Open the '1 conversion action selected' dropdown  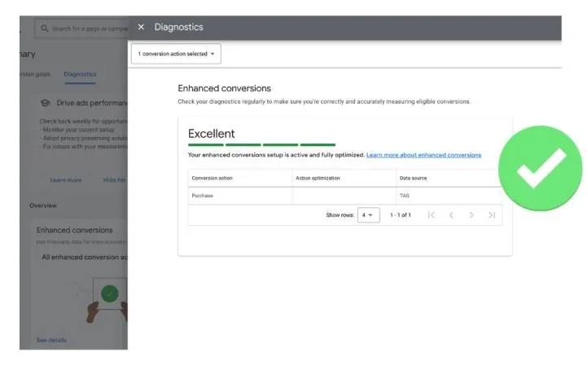pyautogui.click(x=176, y=54)
